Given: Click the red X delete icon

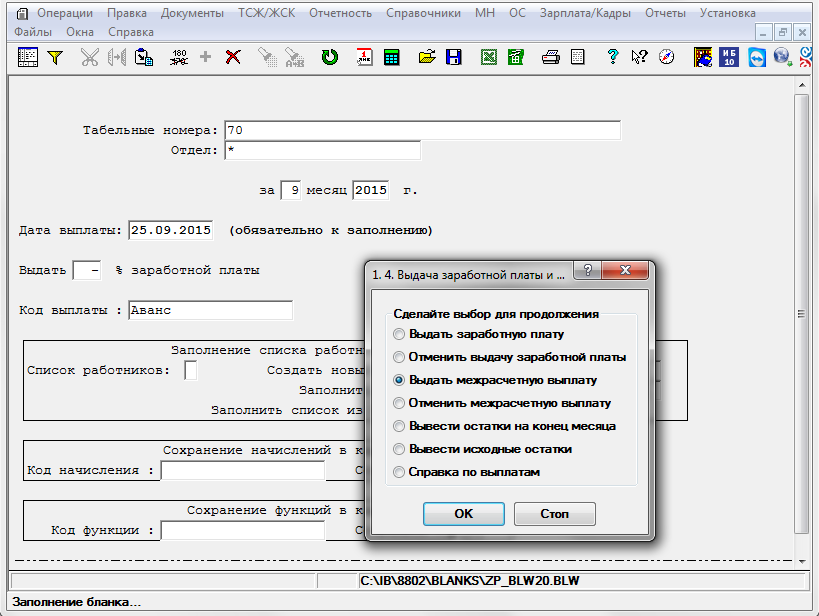Looking at the screenshot, I should 233,57.
